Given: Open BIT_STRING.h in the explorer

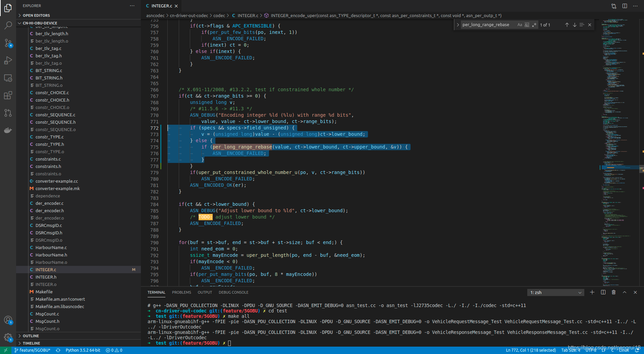Looking at the screenshot, I should [x=49, y=78].
